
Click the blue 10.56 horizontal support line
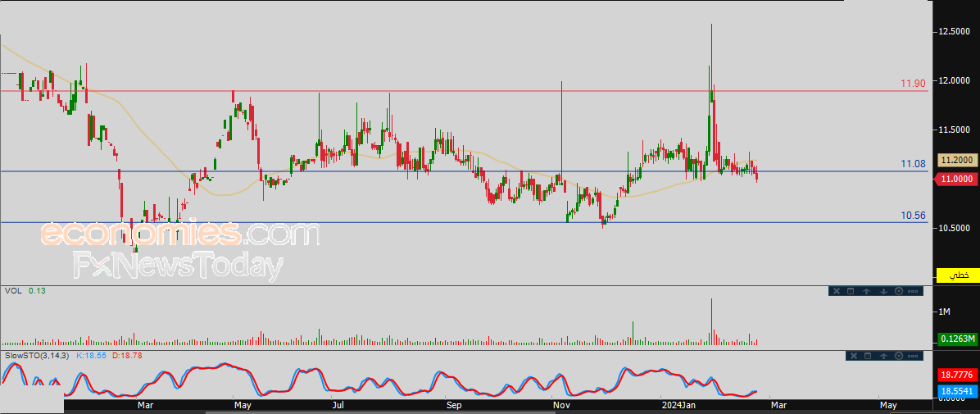(x=465, y=223)
